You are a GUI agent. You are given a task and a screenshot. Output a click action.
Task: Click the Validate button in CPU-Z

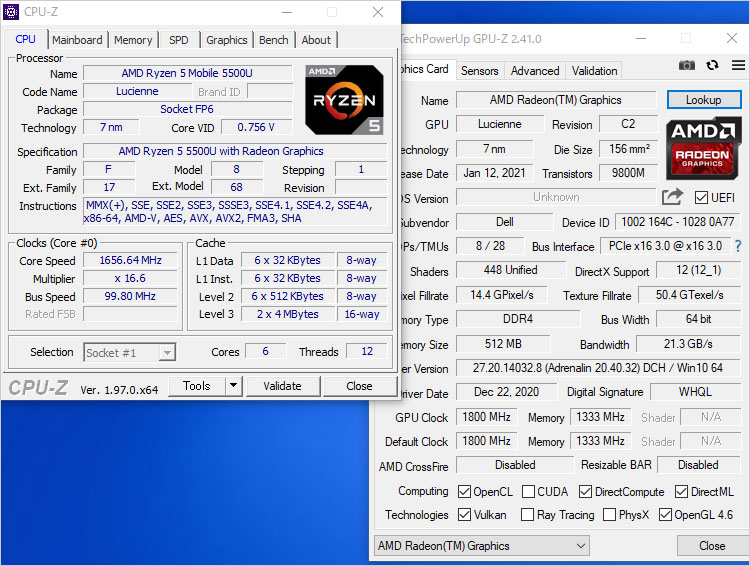pos(282,386)
